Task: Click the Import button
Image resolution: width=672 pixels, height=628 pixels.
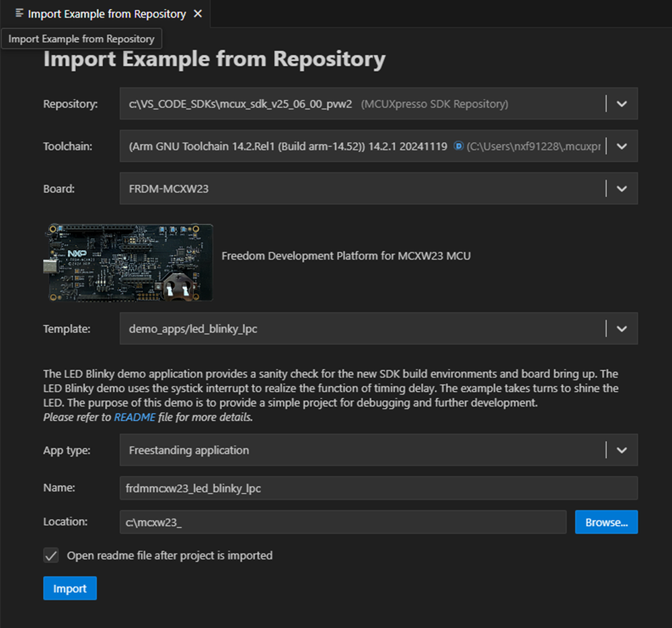Action: [x=70, y=588]
